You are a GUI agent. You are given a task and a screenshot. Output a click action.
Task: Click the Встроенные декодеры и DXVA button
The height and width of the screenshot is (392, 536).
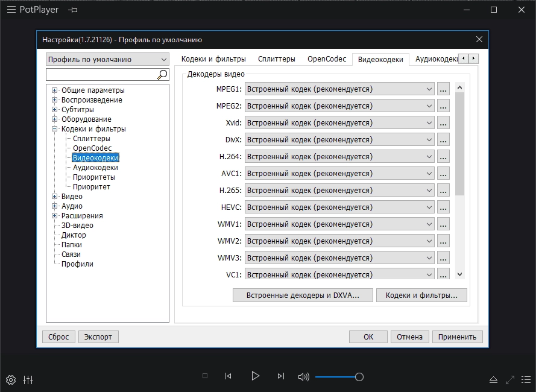[x=303, y=295]
